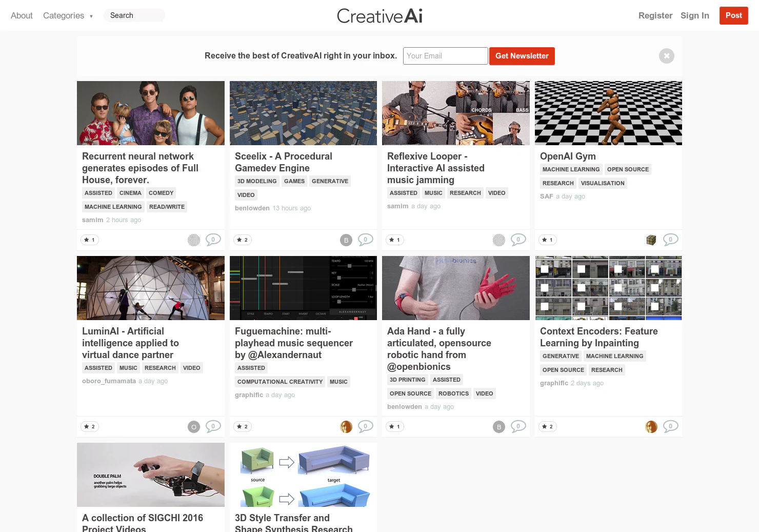Expand the Categories dropdown
This screenshot has width=759, height=532.
coord(68,15)
